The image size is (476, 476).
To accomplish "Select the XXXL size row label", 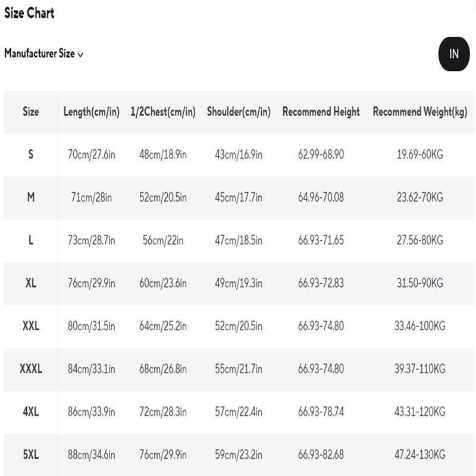I will (x=31, y=369).
